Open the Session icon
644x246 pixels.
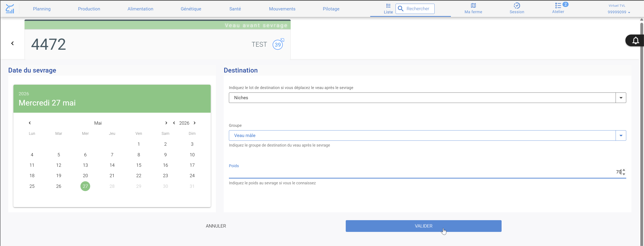517,5
